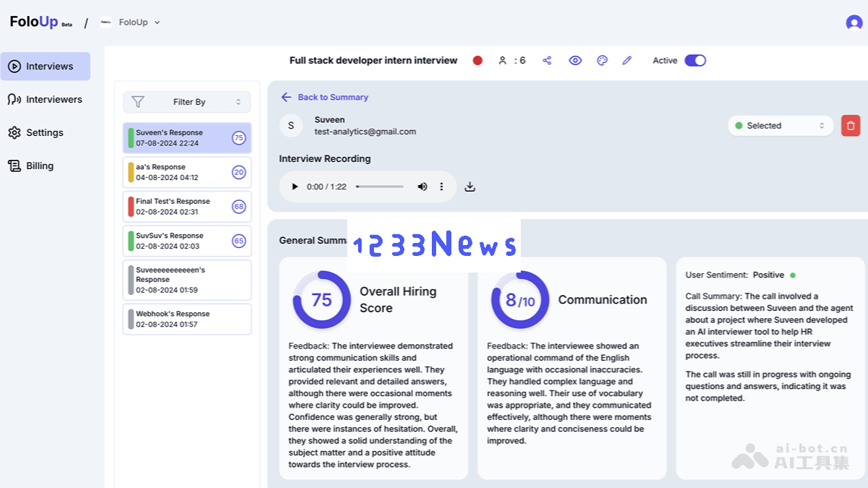
Task: Open Suveeeeeeeeeeen's Response entry
Action: tap(187, 280)
